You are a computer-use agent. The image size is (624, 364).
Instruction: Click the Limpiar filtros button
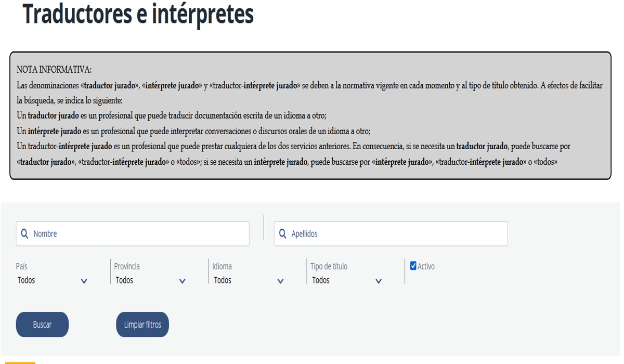point(142,324)
